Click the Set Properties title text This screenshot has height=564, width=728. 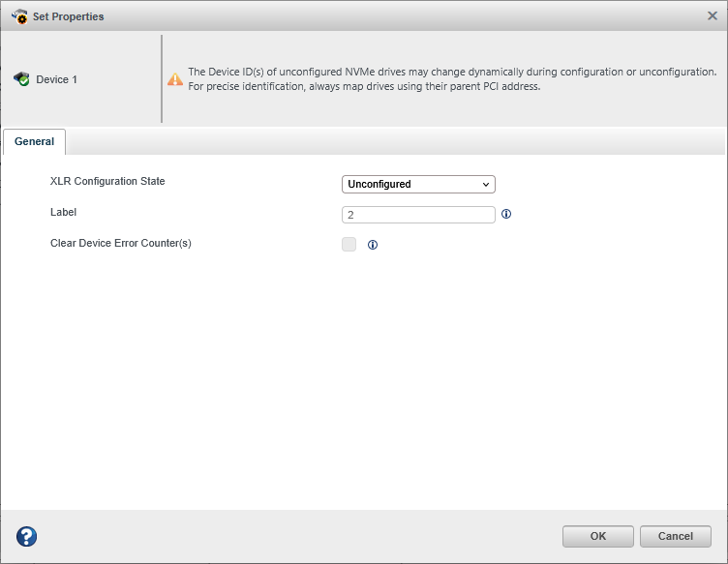pos(69,16)
